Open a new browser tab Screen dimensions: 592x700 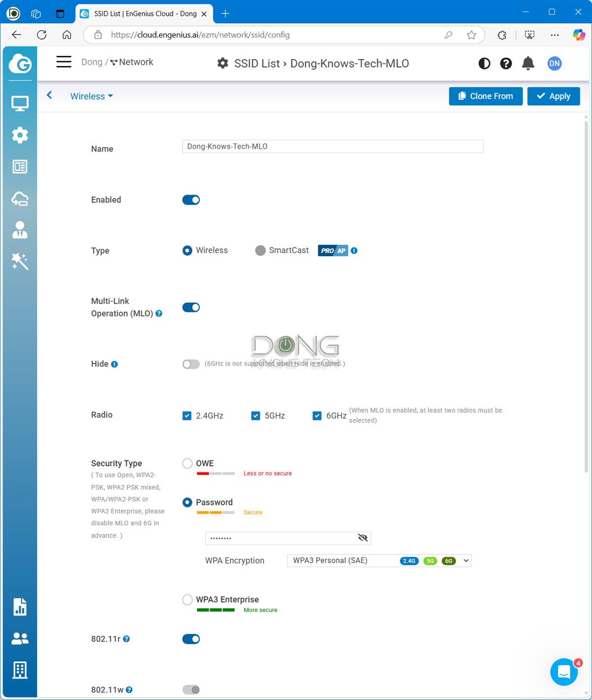[x=225, y=13]
